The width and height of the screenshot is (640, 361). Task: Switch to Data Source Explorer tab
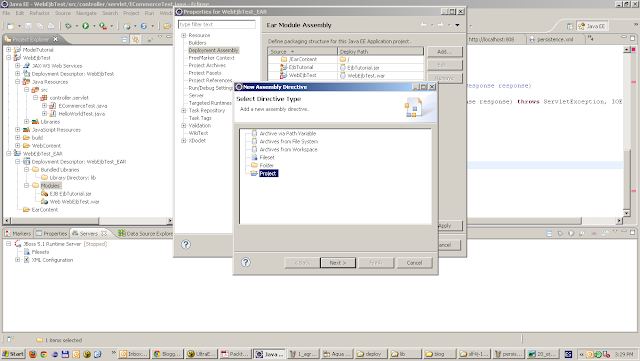coord(145,234)
